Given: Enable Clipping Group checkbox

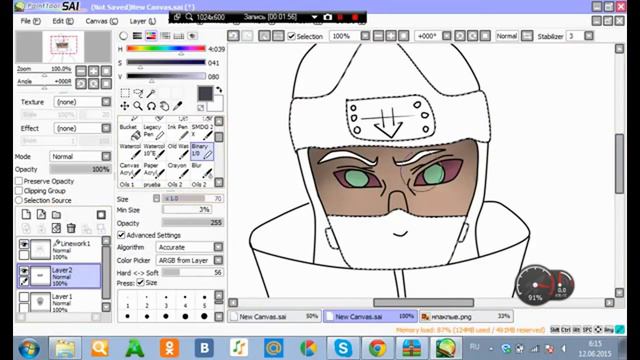Looking at the screenshot, I should tap(19, 191).
